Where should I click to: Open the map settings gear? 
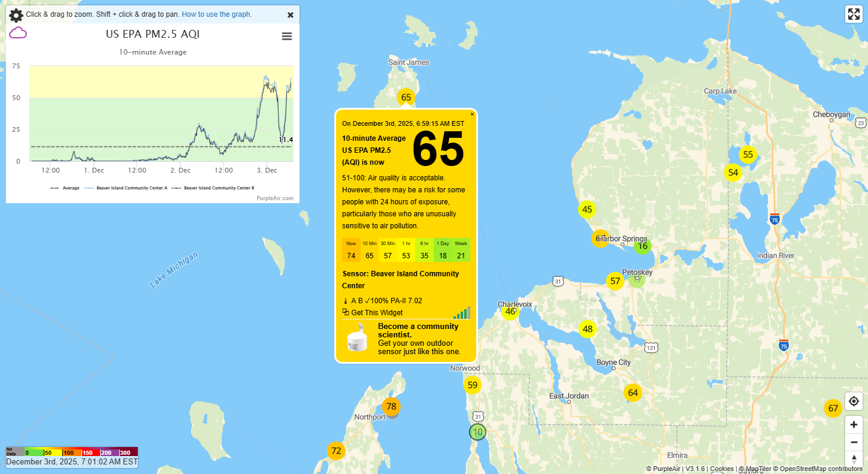click(16, 15)
